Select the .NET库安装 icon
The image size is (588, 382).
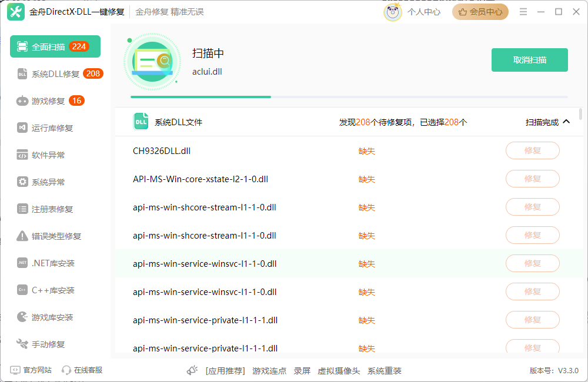[x=22, y=263]
